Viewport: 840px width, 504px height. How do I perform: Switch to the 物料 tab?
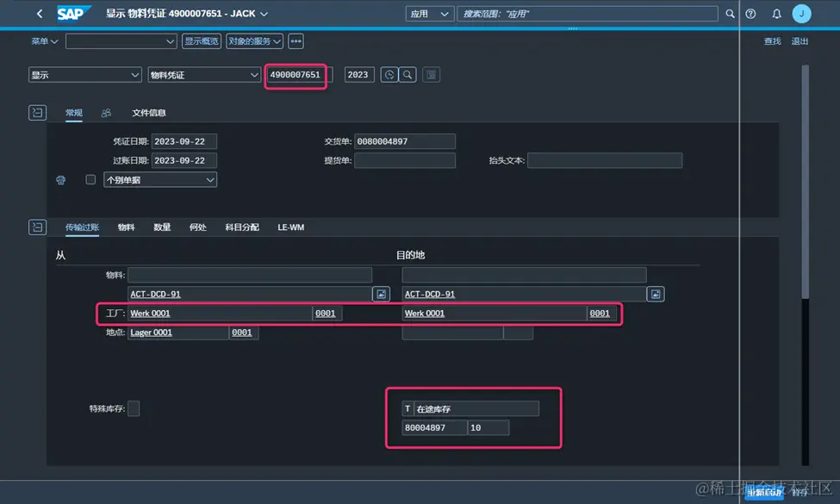pos(127,227)
